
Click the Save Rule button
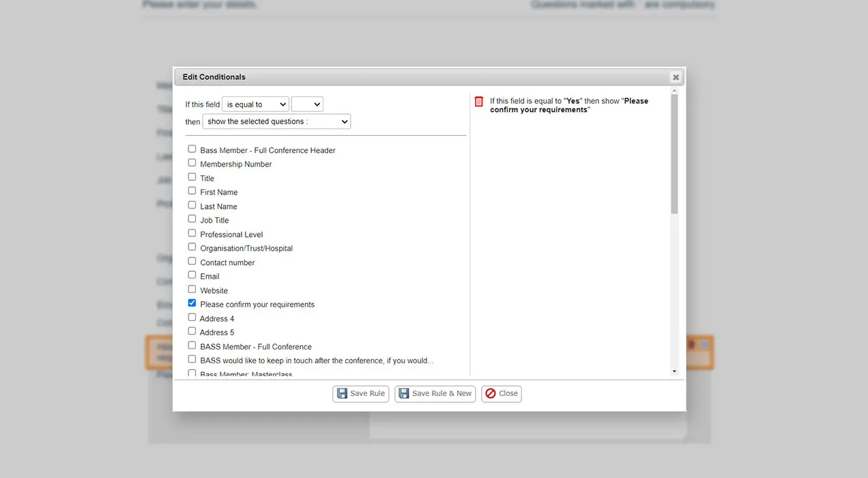360,393
